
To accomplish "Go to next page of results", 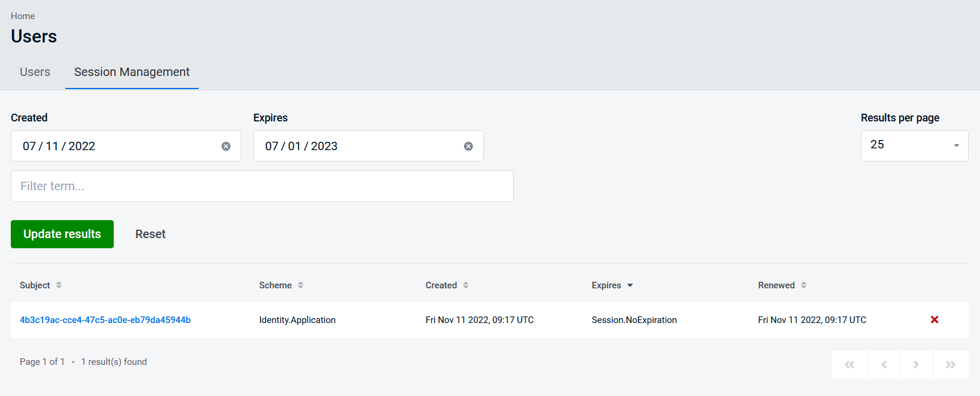I will point(916,365).
